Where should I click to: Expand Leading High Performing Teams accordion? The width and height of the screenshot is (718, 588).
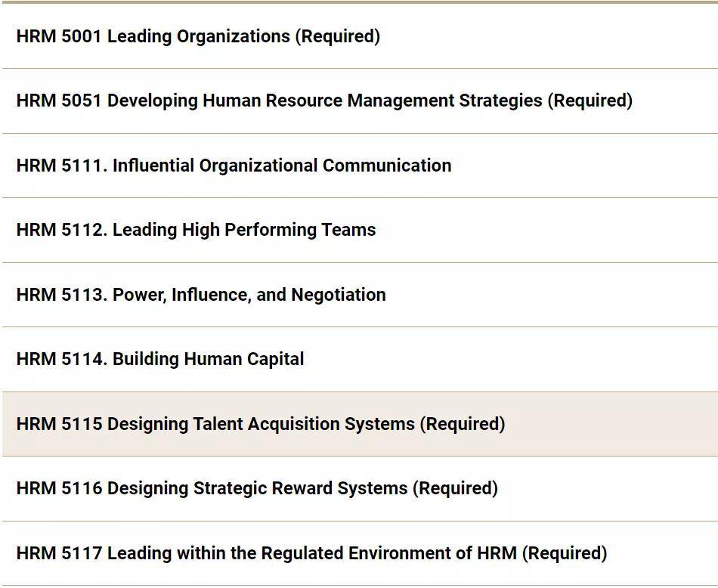click(360, 231)
